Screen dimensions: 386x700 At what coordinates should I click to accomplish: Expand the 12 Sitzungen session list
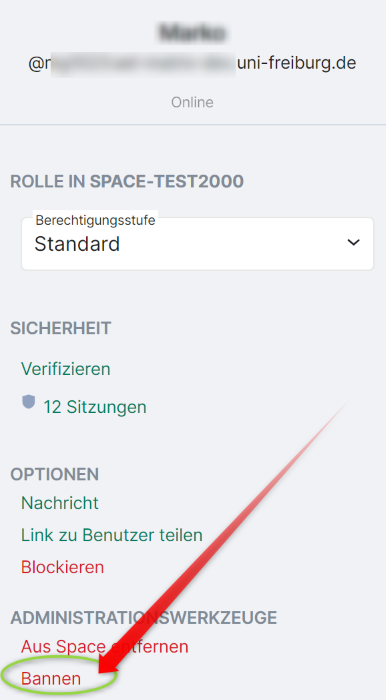(95, 407)
